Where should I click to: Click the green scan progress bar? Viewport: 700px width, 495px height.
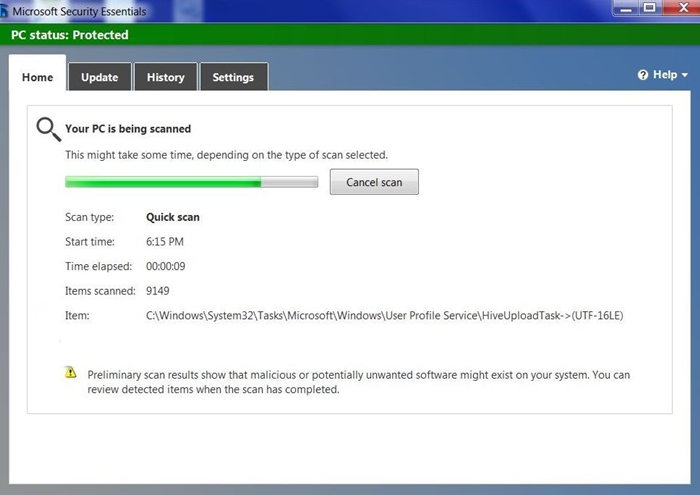[192, 182]
